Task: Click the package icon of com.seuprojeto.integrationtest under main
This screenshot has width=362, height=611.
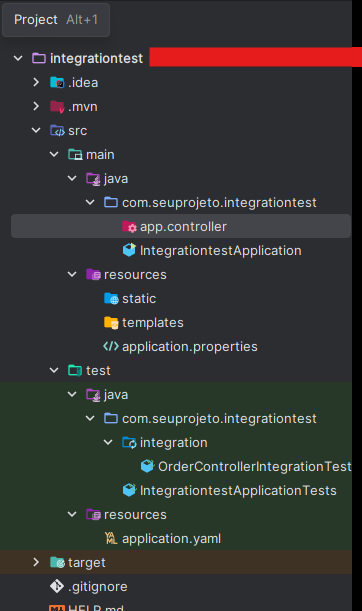Action: click(x=111, y=203)
